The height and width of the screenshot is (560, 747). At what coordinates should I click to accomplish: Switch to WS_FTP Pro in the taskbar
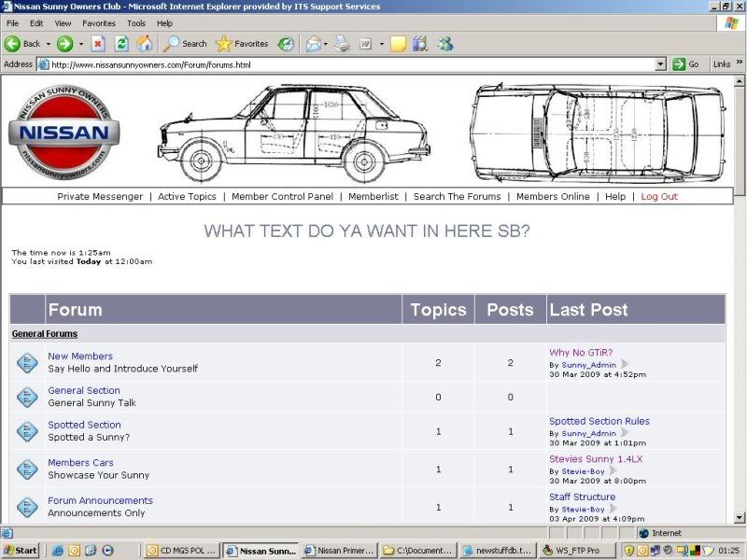577,551
